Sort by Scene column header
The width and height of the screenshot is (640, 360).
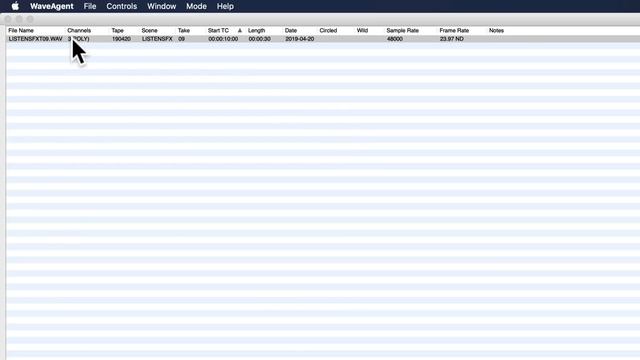(149, 31)
